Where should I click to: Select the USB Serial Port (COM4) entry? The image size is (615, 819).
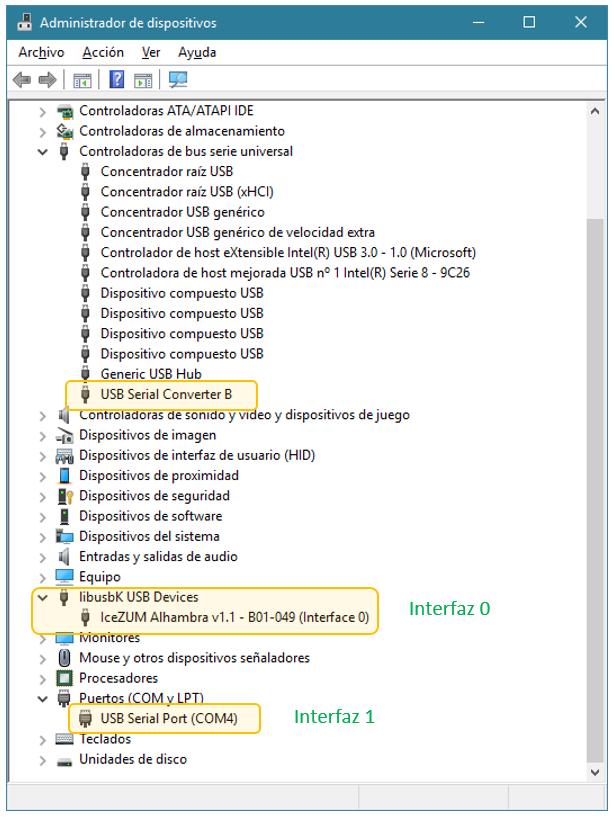pyautogui.click(x=169, y=719)
